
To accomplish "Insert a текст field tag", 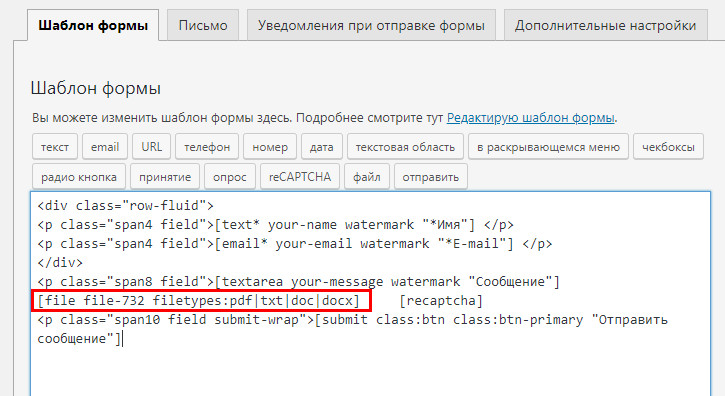I will (55, 147).
